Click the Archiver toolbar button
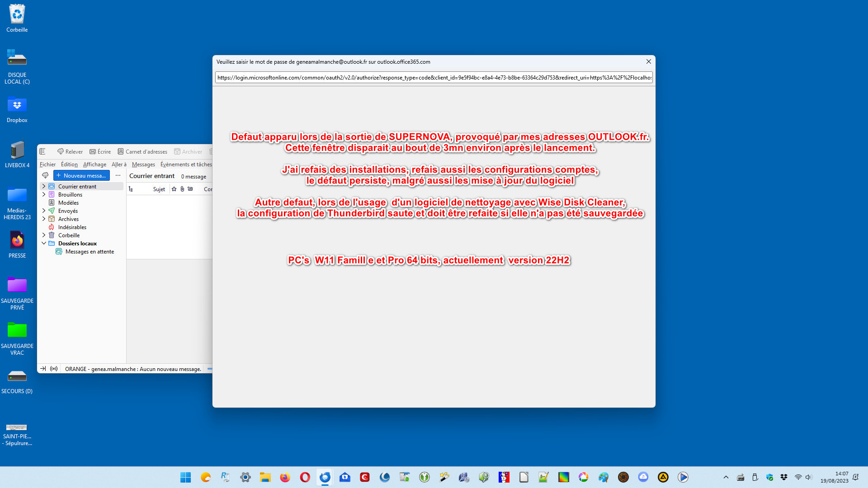The height and width of the screenshot is (488, 868). (x=188, y=152)
